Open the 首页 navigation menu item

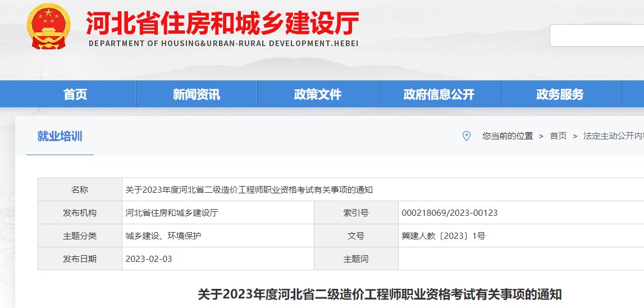pos(75,94)
